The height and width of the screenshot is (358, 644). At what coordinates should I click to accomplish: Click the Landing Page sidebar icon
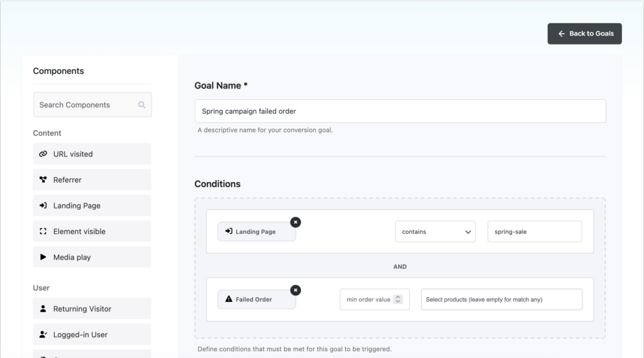click(43, 205)
